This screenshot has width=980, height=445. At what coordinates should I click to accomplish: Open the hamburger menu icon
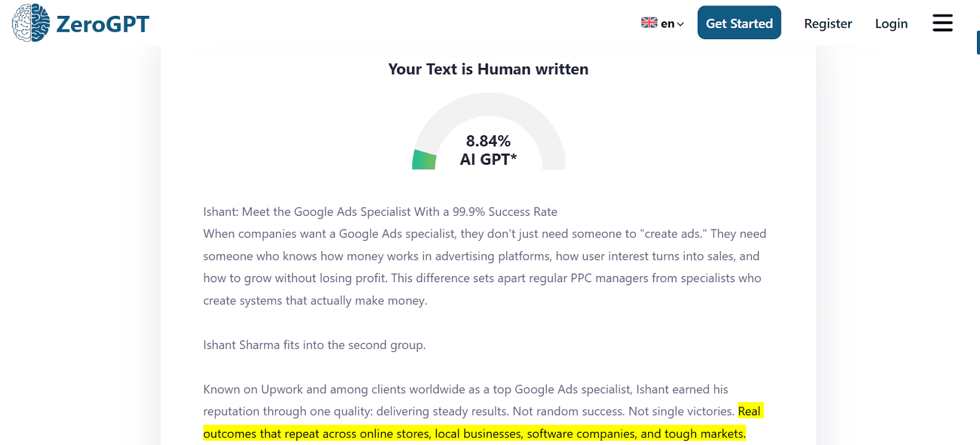(x=942, y=23)
